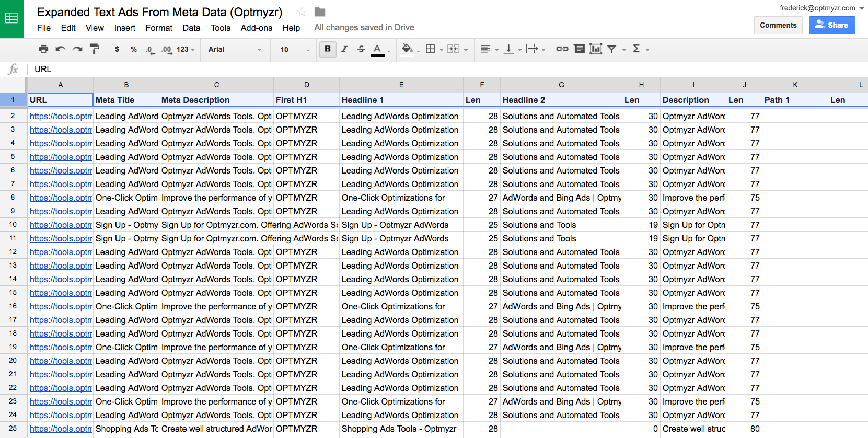Open the Format menu
This screenshot has height=438, width=868.
(x=159, y=28)
